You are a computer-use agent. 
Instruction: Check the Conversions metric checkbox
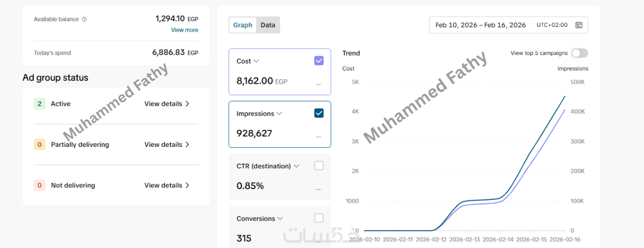(319, 218)
